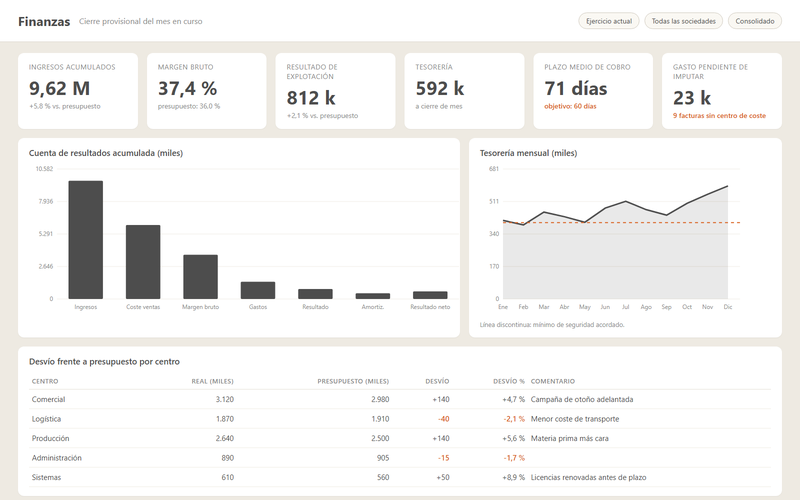Image resolution: width=800 pixels, height=500 pixels.
Task: Sort by the Real (miles) column header
Action: click(x=212, y=381)
